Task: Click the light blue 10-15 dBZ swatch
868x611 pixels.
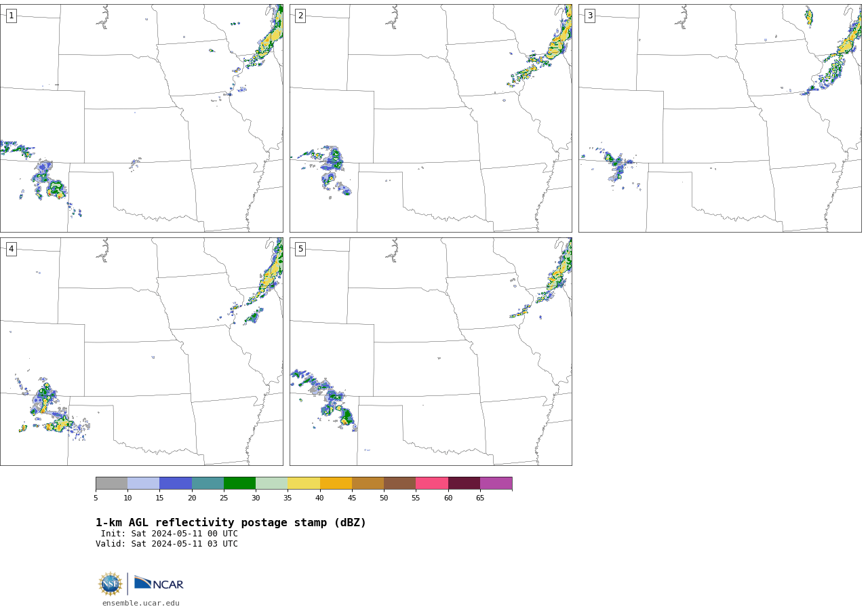Action: (144, 484)
